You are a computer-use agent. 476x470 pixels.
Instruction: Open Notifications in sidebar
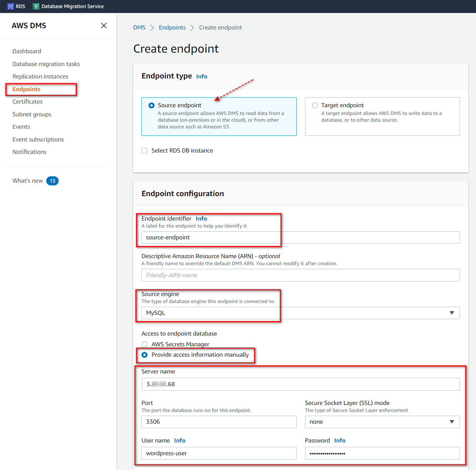[29, 152]
